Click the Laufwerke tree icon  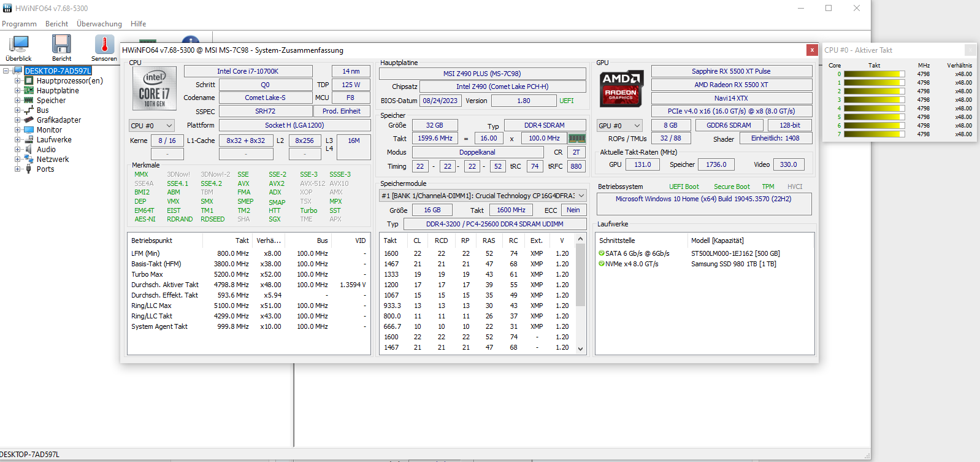[x=29, y=139]
